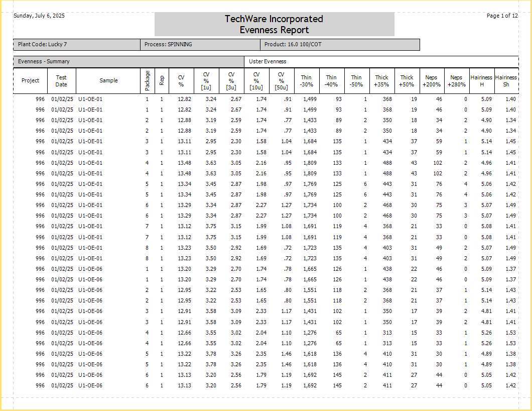This screenshot has height=411, width=532.
Task: Select the Thick +50% column header
Action: (407, 81)
